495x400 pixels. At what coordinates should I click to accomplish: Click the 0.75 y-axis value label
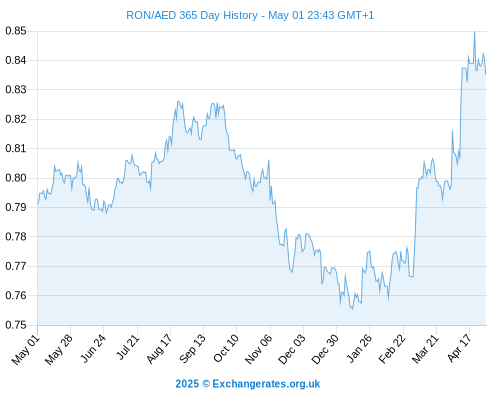[16, 325]
